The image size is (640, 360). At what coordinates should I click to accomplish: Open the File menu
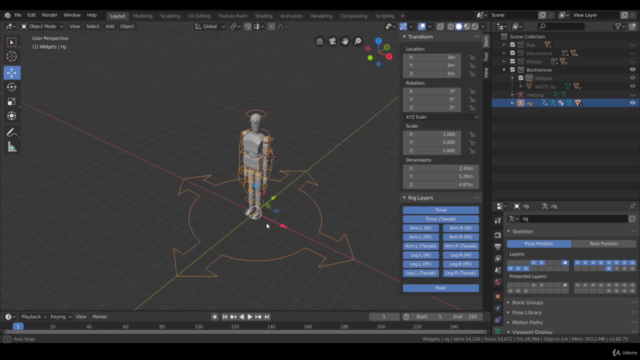click(18, 15)
